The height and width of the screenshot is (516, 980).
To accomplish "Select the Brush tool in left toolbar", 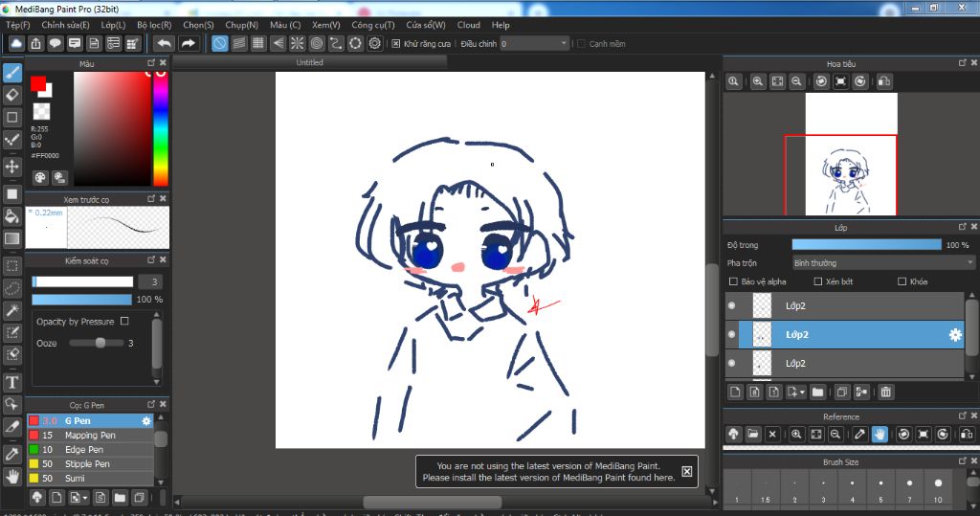I will coord(11,73).
